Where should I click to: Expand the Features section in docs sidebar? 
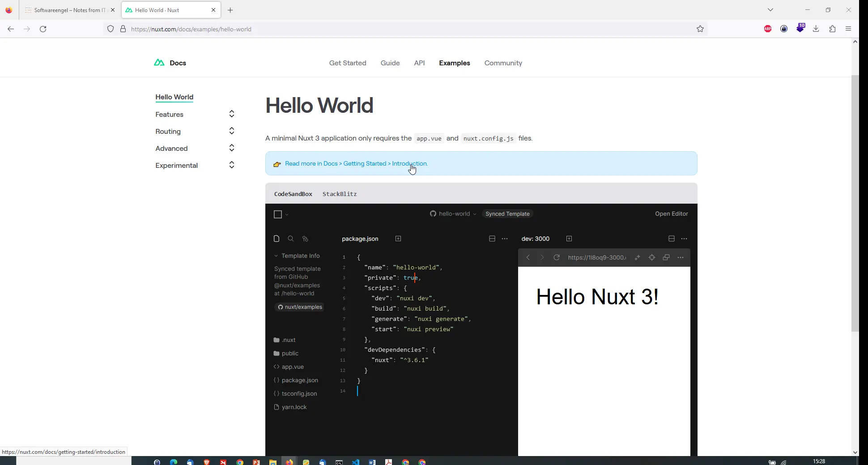click(x=231, y=114)
